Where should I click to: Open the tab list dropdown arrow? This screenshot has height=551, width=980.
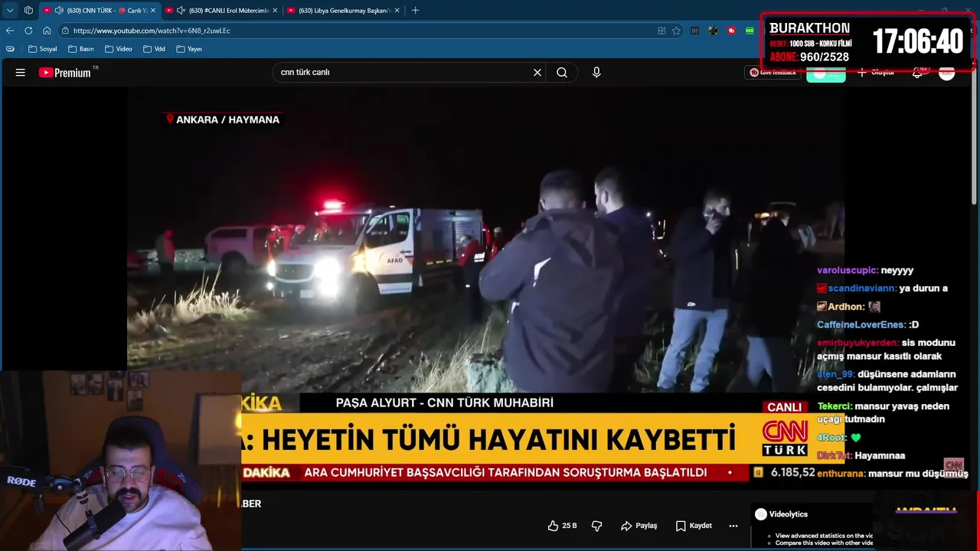point(10,11)
